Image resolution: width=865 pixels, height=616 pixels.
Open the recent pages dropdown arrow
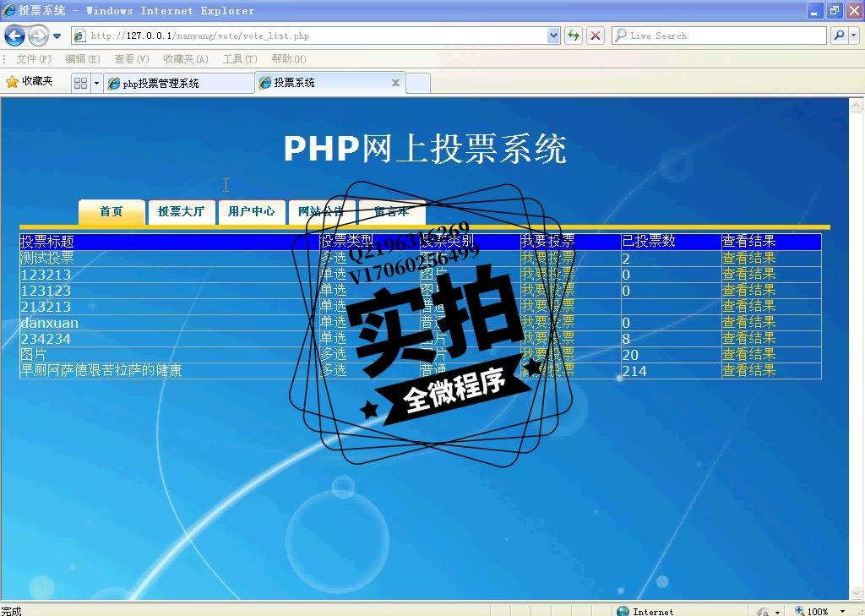(x=57, y=36)
